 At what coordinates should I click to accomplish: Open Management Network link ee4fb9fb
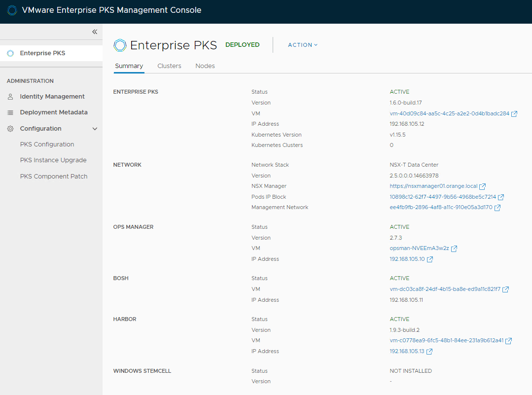click(x=441, y=207)
